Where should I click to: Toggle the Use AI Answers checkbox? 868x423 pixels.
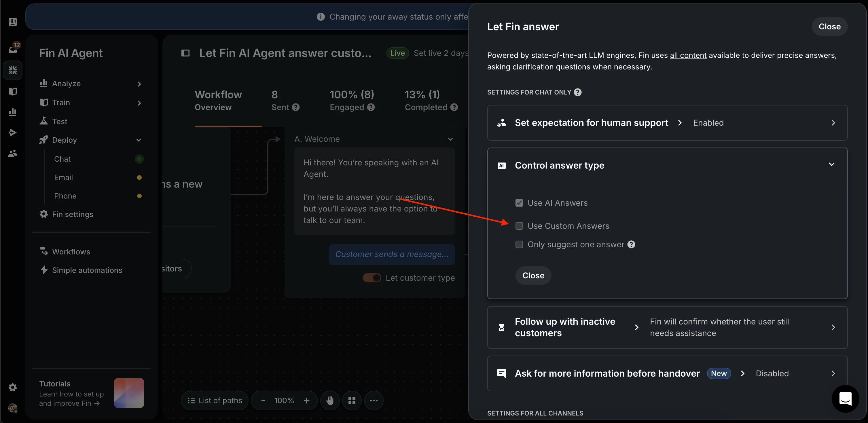click(x=519, y=203)
